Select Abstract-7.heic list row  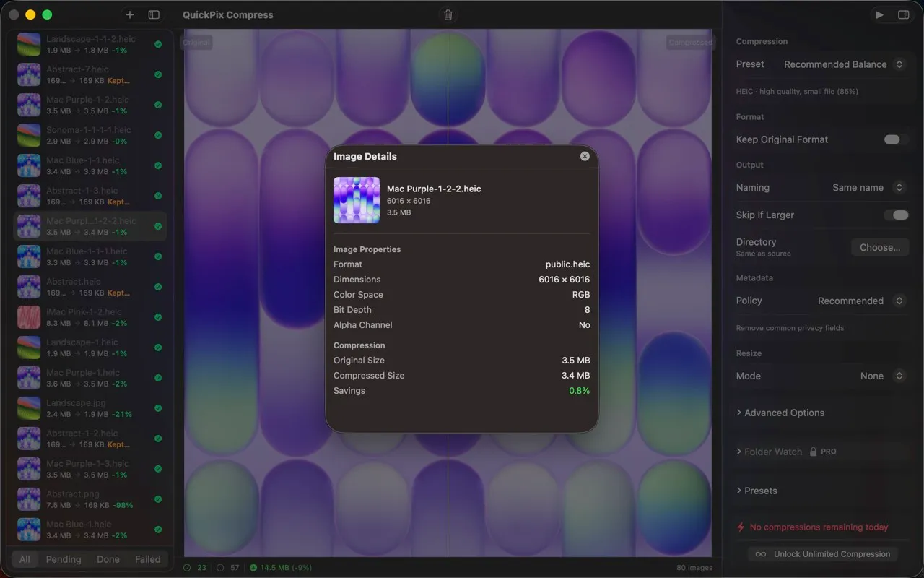[90, 74]
